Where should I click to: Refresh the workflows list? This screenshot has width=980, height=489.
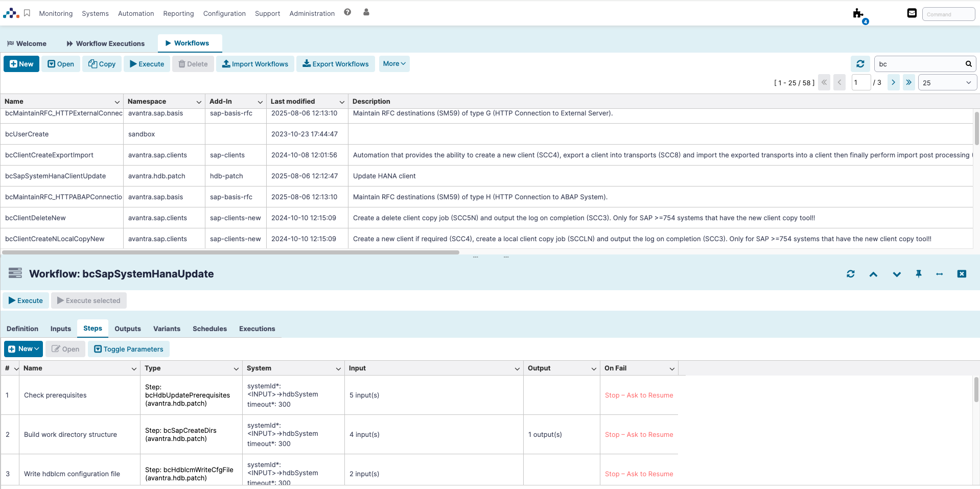(860, 63)
